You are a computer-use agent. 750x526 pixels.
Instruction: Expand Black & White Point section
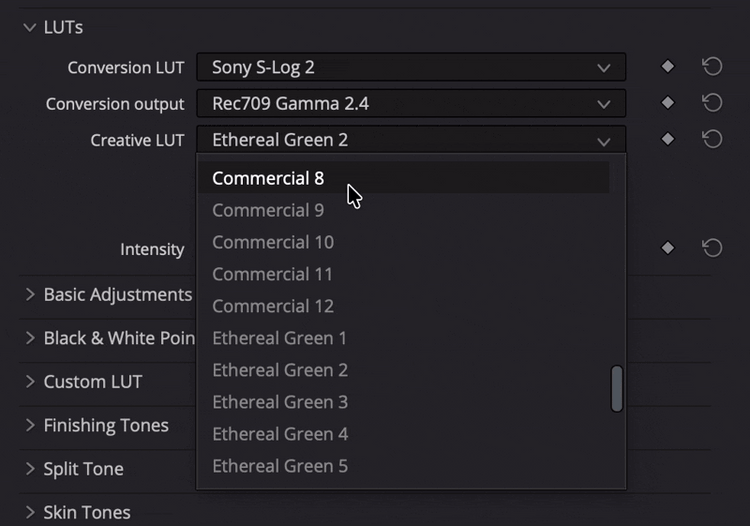(30, 338)
